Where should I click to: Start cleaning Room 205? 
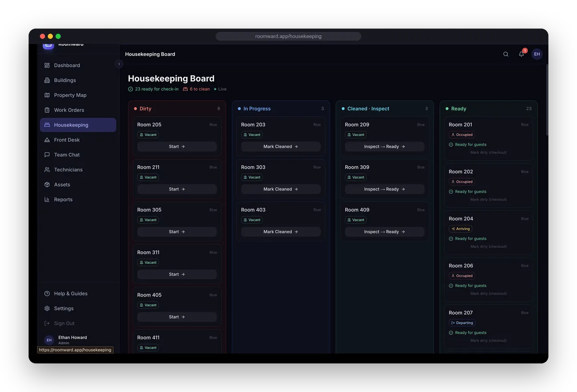pos(177,147)
